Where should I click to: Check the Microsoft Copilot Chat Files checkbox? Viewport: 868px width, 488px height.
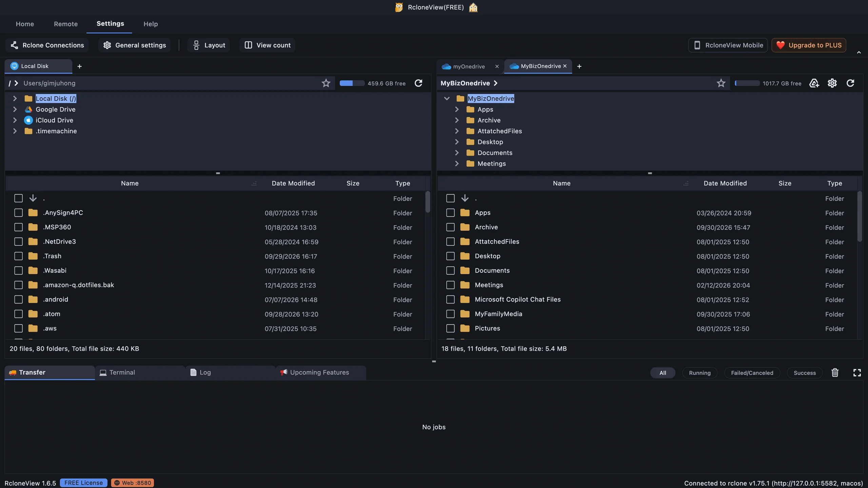pos(451,300)
